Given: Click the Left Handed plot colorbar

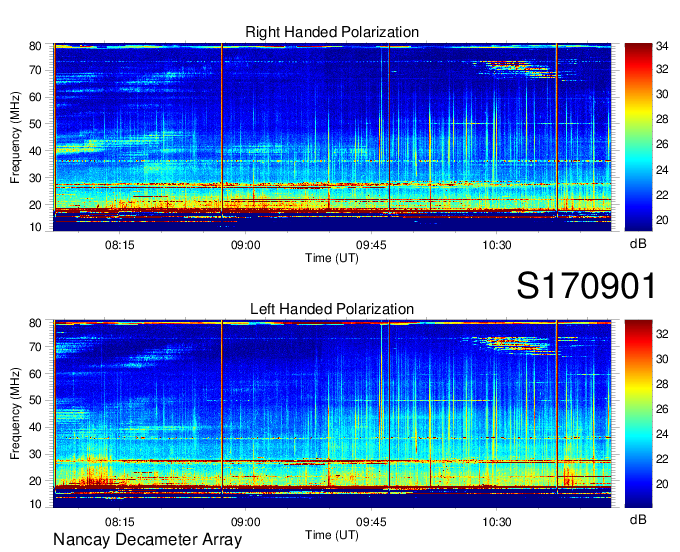Looking at the screenshot, I should click(x=638, y=414).
